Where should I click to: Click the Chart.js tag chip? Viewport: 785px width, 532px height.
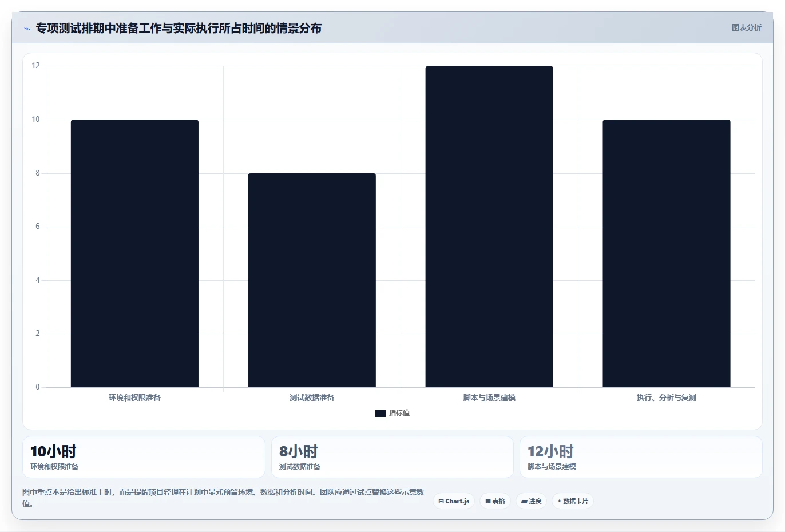[x=454, y=501]
